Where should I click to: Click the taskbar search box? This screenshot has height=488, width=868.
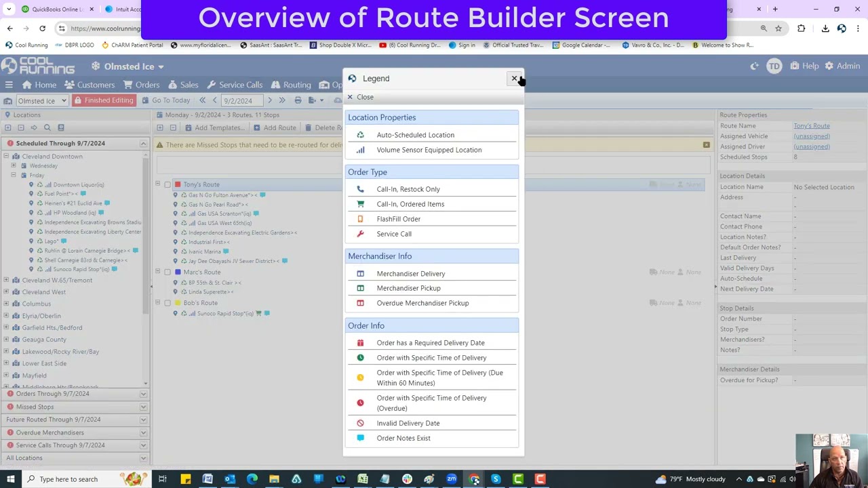click(88, 479)
